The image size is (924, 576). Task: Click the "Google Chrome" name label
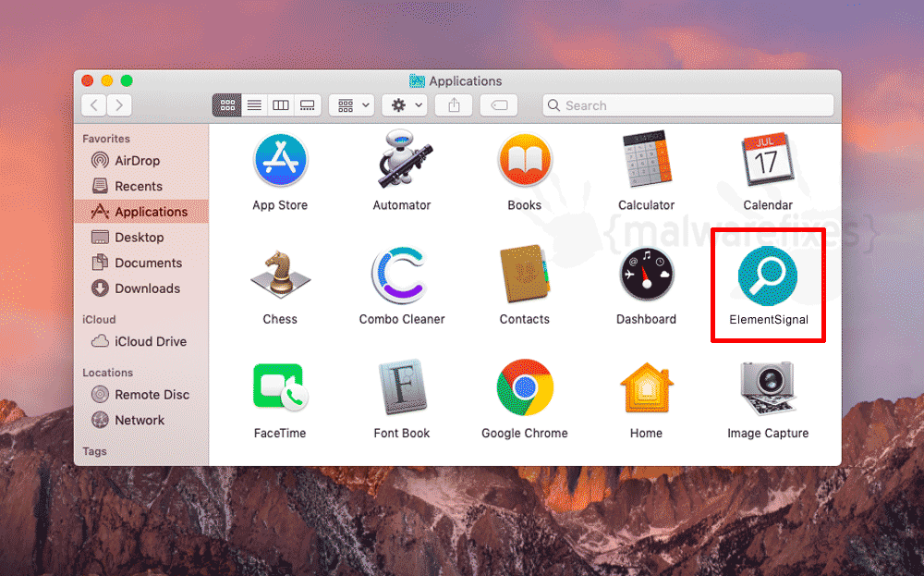[x=525, y=434]
